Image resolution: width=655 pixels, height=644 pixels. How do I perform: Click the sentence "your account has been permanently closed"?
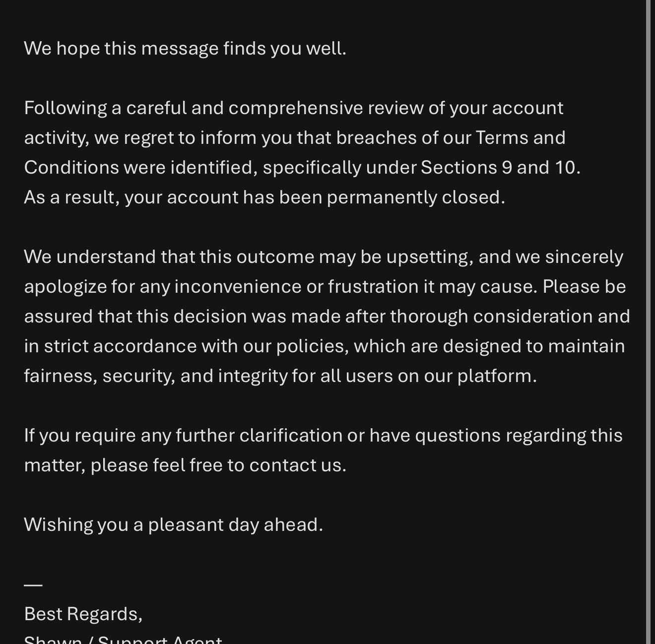point(314,197)
